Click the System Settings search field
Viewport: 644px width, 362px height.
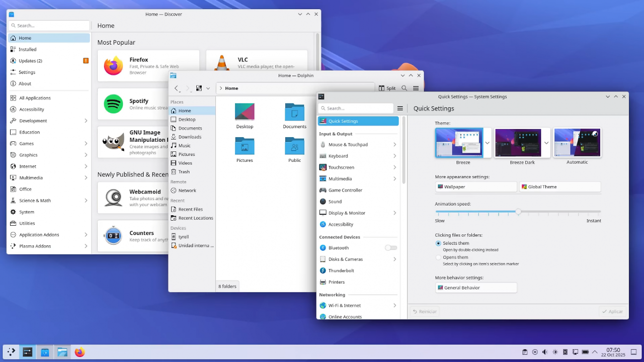click(356, 108)
